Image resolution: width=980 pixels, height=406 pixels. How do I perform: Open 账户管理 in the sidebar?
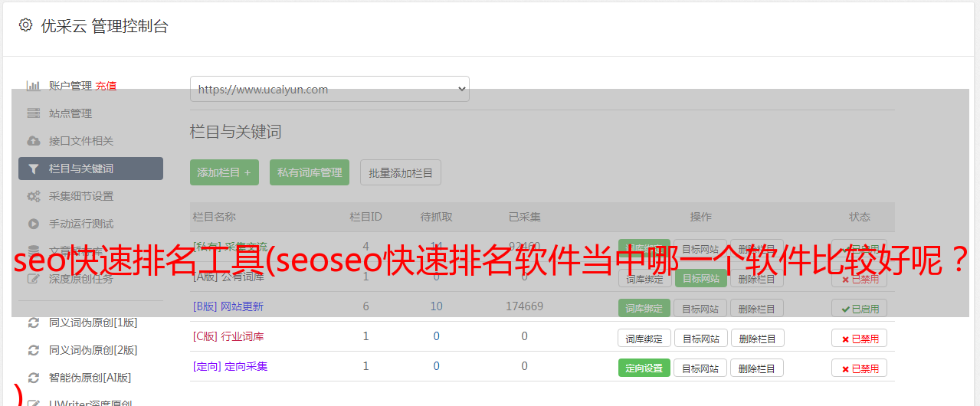pos(70,86)
